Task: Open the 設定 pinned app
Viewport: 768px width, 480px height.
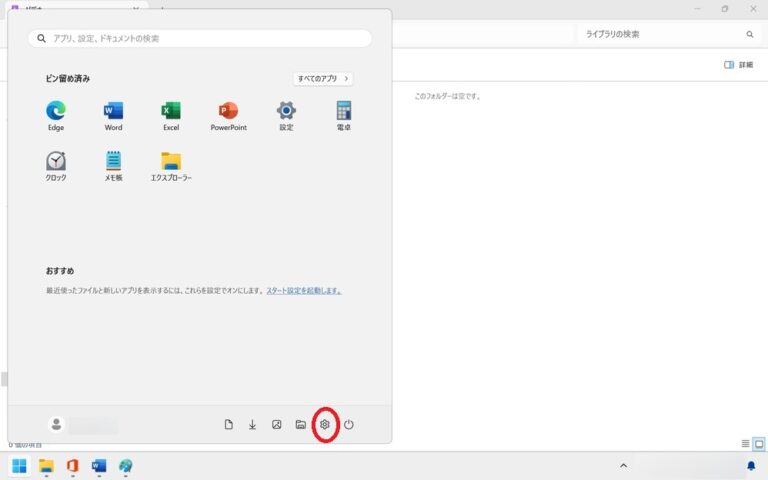Action: coord(286,112)
